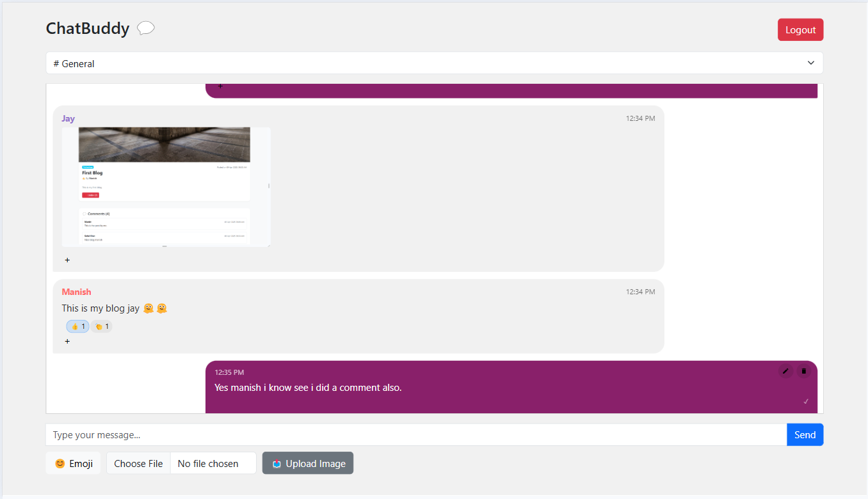Open Jay's shared blog screenshot image
This screenshot has height=499, width=868.
click(x=166, y=187)
